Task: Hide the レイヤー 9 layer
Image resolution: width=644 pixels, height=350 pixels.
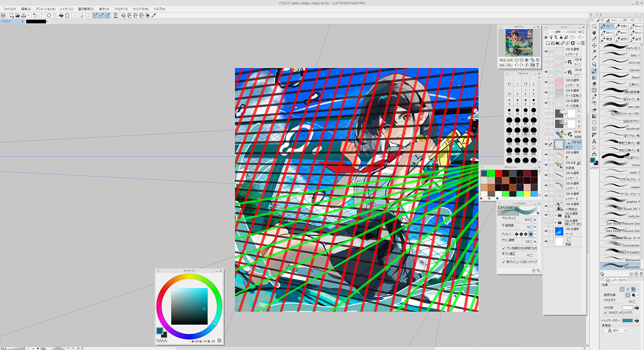Action: point(546,52)
